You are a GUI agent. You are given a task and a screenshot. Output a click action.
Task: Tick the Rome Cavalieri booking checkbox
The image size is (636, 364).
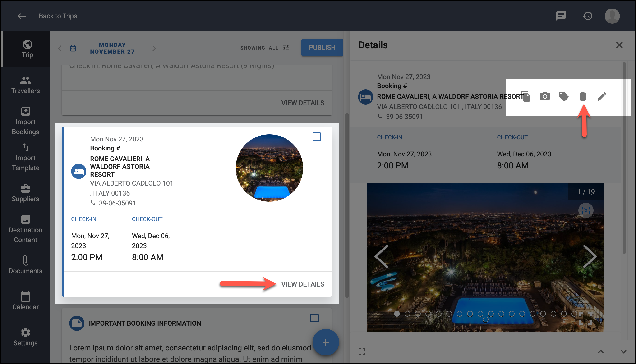[317, 137]
